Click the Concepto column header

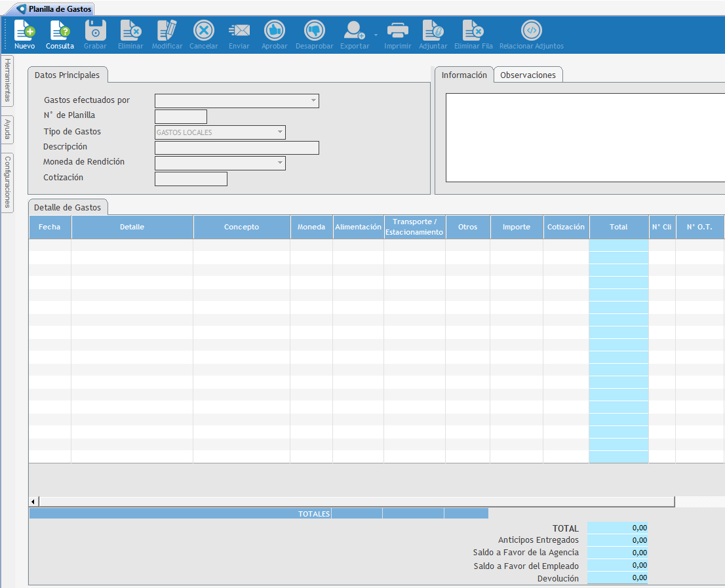coord(241,227)
